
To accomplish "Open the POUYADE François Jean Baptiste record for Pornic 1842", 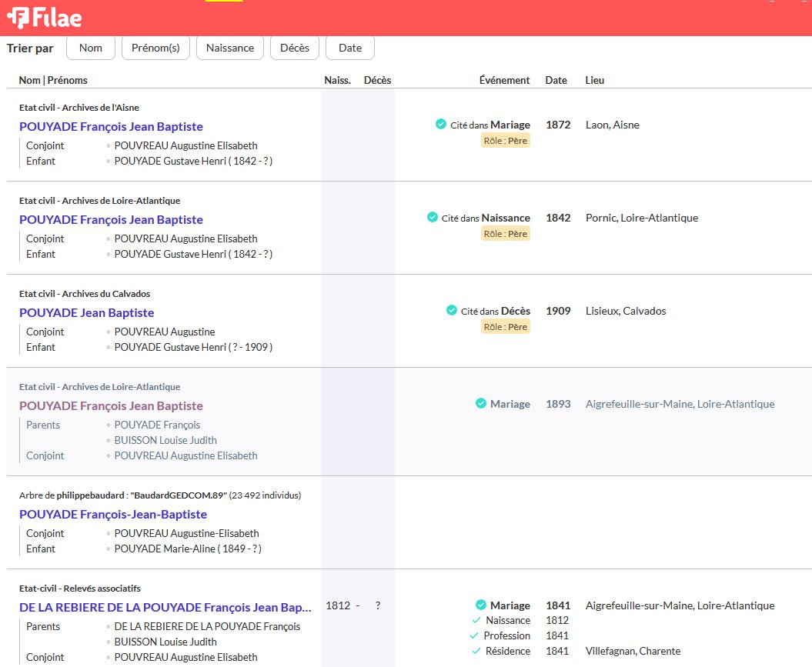I will 111,220.
